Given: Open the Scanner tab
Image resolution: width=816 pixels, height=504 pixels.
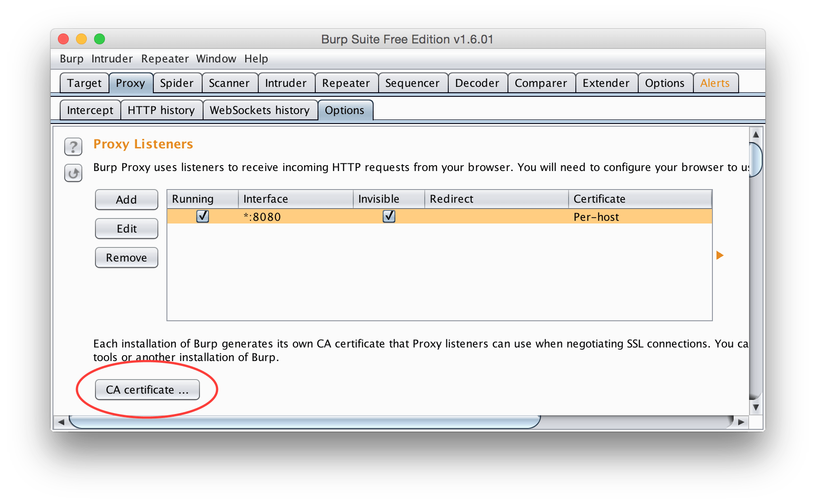Looking at the screenshot, I should [229, 83].
